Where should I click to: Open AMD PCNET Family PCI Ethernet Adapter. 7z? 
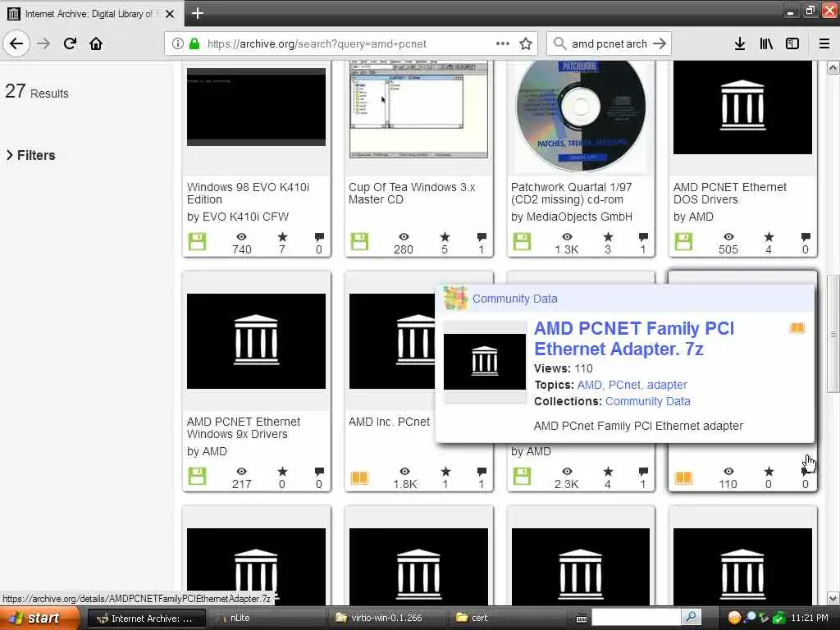tap(634, 339)
